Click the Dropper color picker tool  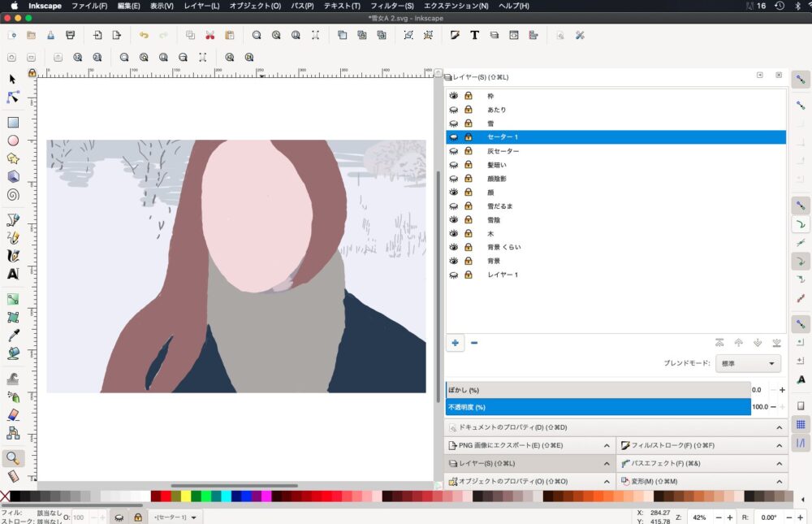coord(13,336)
